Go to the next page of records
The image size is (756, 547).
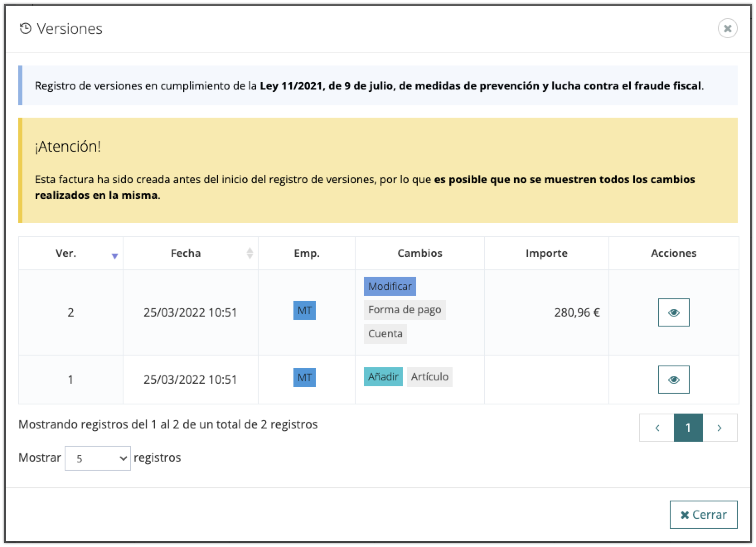tap(720, 428)
